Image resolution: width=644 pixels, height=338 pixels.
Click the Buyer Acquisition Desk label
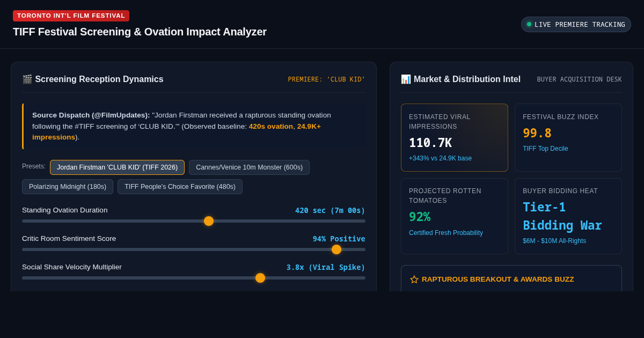click(x=579, y=79)
